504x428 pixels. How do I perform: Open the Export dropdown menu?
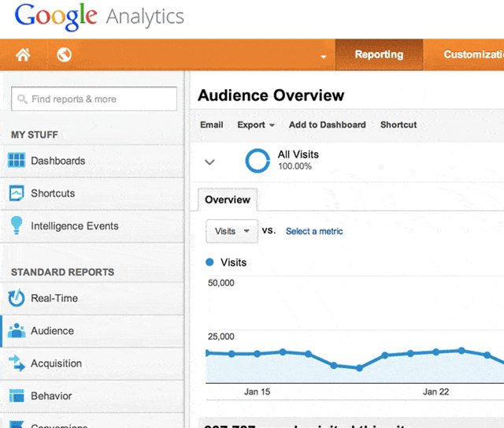pyautogui.click(x=256, y=125)
